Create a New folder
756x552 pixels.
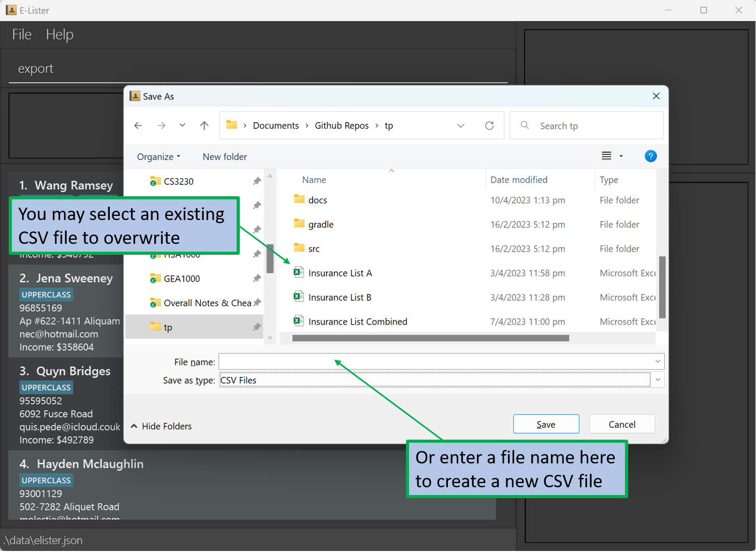point(225,156)
